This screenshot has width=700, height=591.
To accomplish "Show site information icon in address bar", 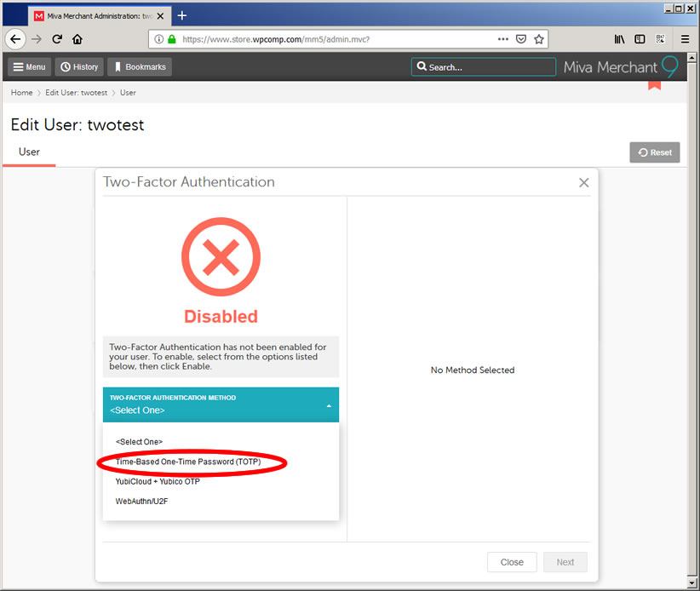I will [x=159, y=39].
